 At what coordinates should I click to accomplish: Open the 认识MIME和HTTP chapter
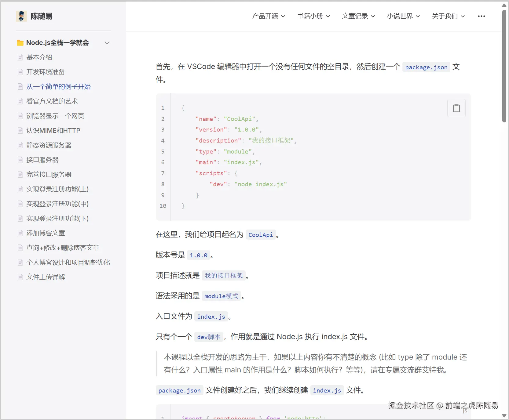(53, 131)
